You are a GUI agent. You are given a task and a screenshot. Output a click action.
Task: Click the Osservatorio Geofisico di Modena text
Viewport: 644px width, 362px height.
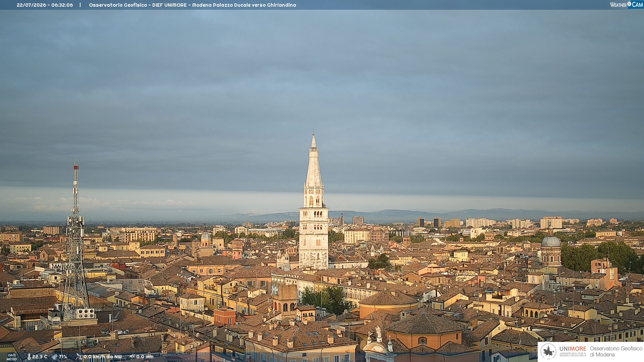click(616, 352)
